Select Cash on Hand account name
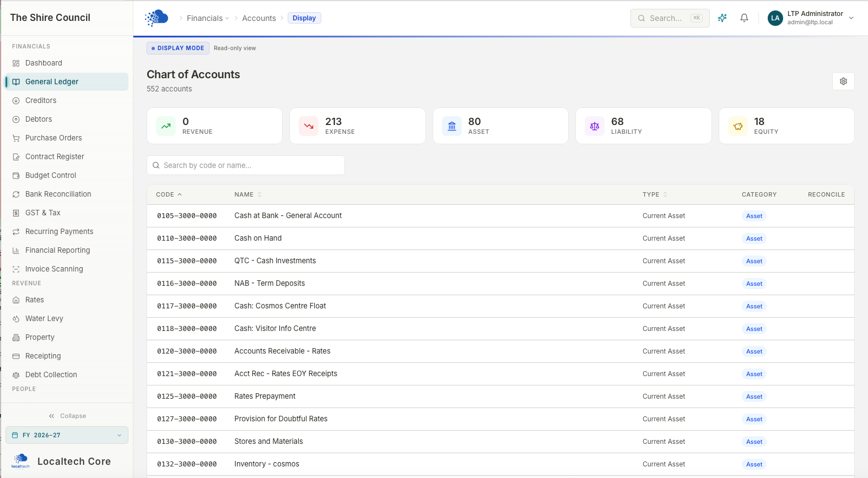Viewport: 868px width, 478px height. click(258, 238)
